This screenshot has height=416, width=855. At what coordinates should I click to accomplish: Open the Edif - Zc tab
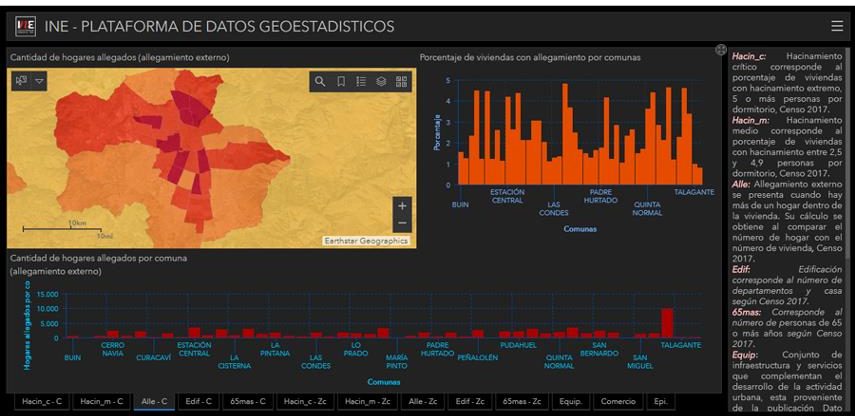point(471,401)
